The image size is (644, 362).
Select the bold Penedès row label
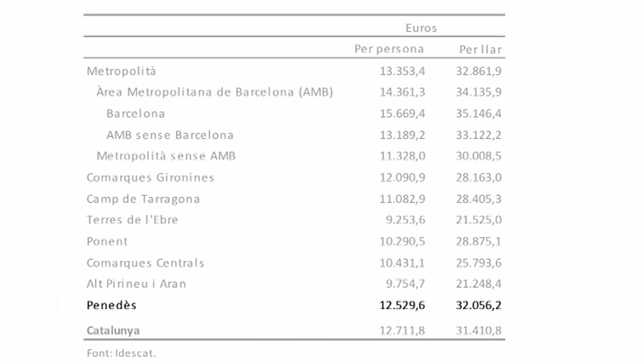click(111, 305)
